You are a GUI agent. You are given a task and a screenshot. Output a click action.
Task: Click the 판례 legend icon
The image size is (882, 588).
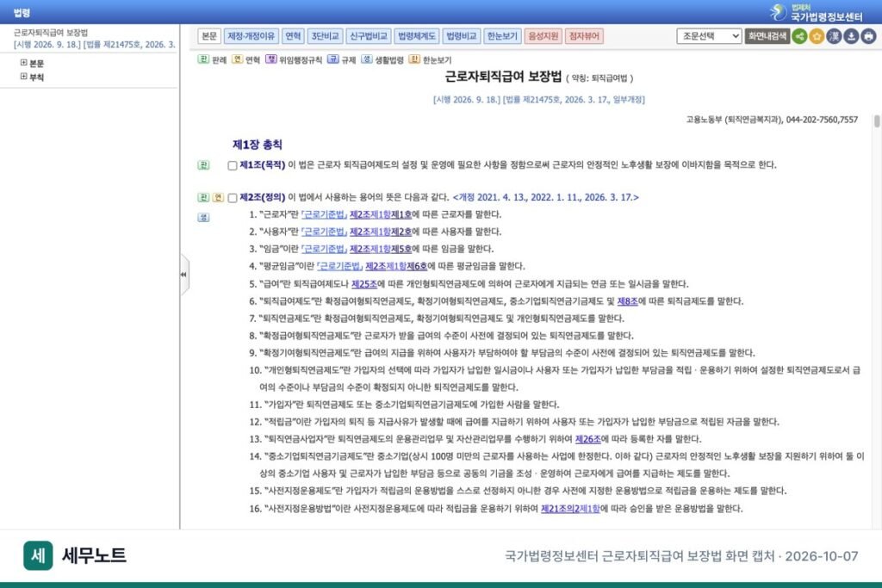pos(203,59)
